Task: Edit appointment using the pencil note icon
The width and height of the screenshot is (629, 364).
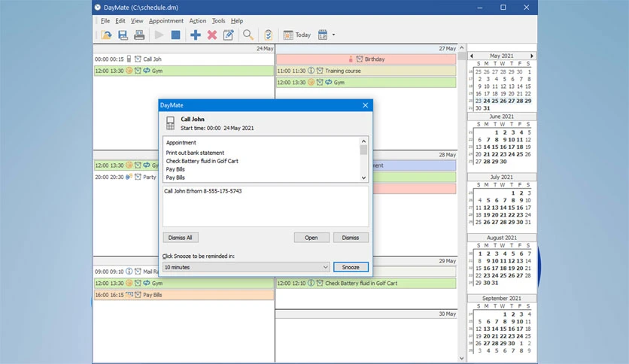Action: [x=228, y=35]
